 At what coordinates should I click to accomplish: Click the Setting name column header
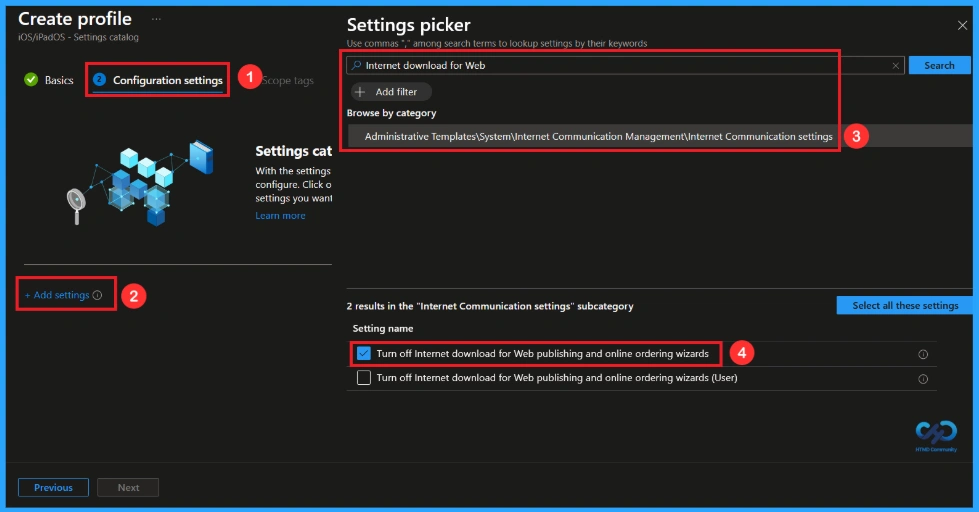383,328
